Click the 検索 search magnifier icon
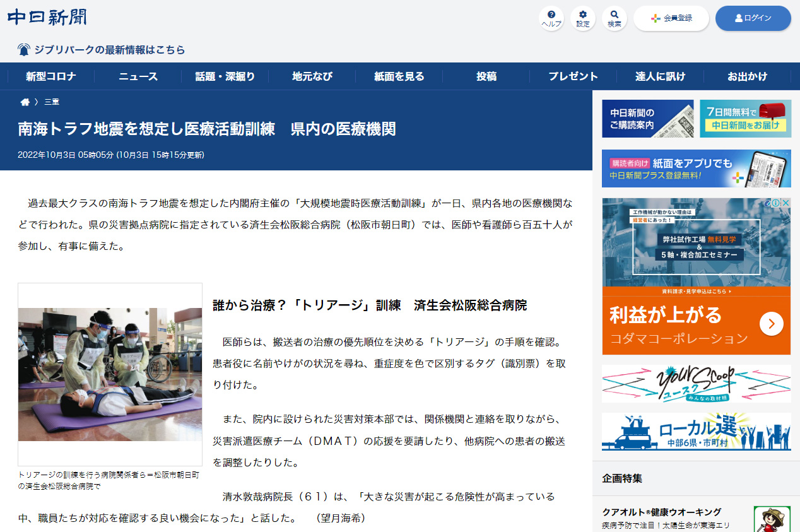The image size is (800, 532). coord(614,18)
